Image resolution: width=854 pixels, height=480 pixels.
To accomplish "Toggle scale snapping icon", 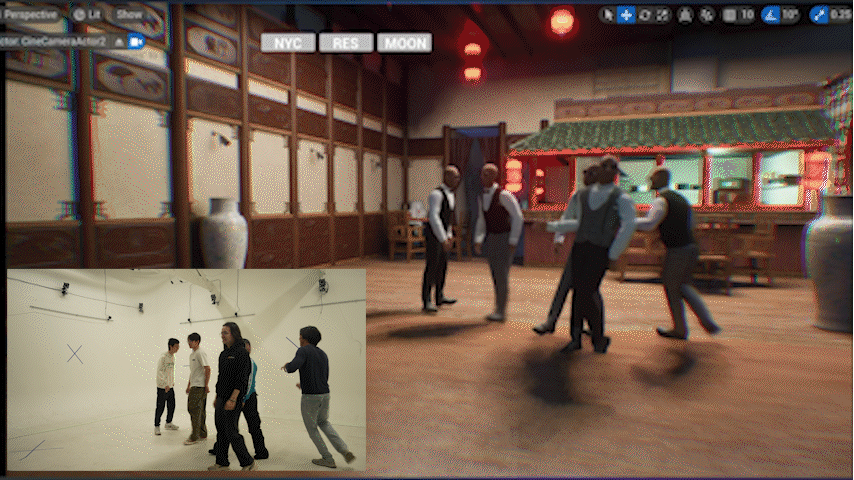I will [819, 15].
